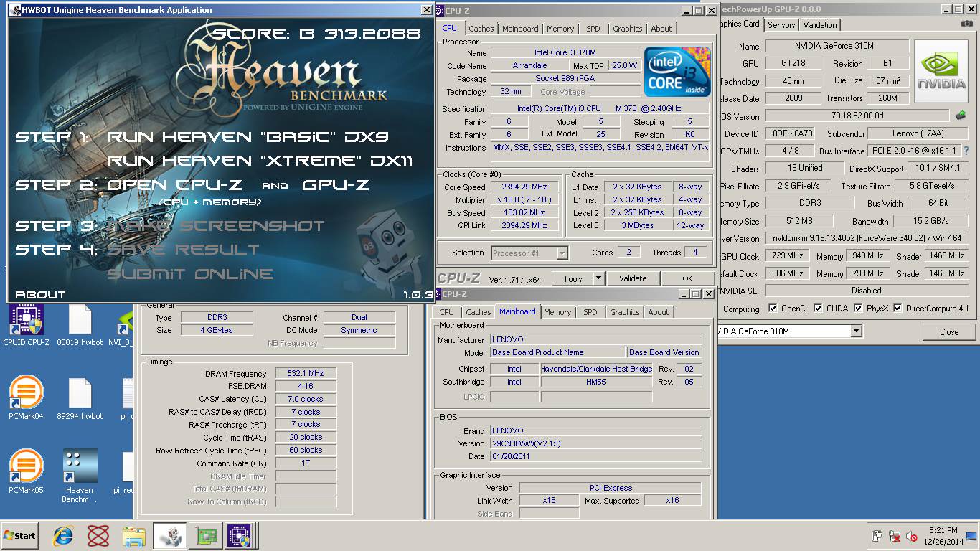Switch to the CPU tab in lower CPU-Z
Image resolution: width=980 pixels, height=551 pixels.
446,312
